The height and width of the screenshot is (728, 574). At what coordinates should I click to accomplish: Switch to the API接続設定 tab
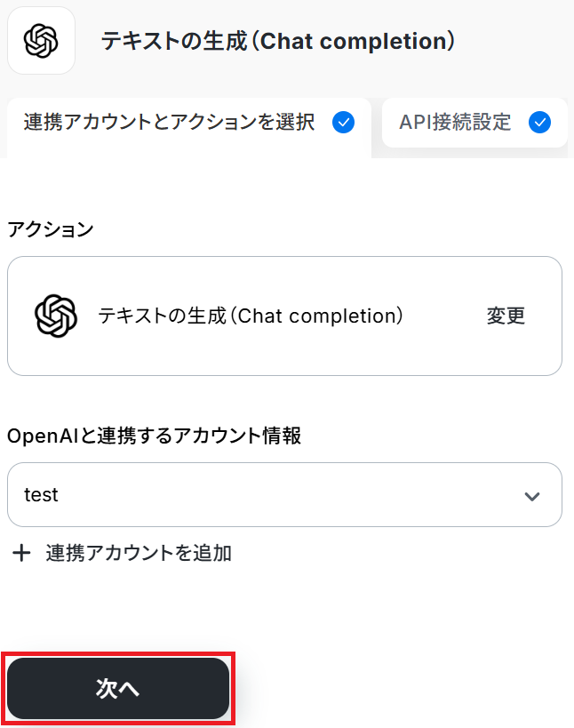(x=455, y=123)
